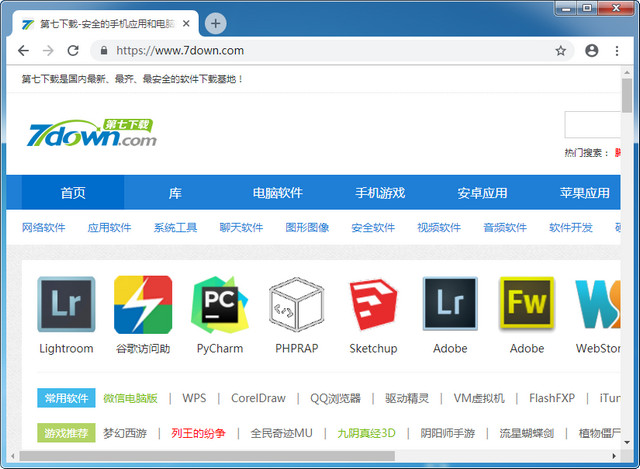Viewport: 640px width, 469px height.
Task: Open the Chrome three-dot menu
Action: 617,51
